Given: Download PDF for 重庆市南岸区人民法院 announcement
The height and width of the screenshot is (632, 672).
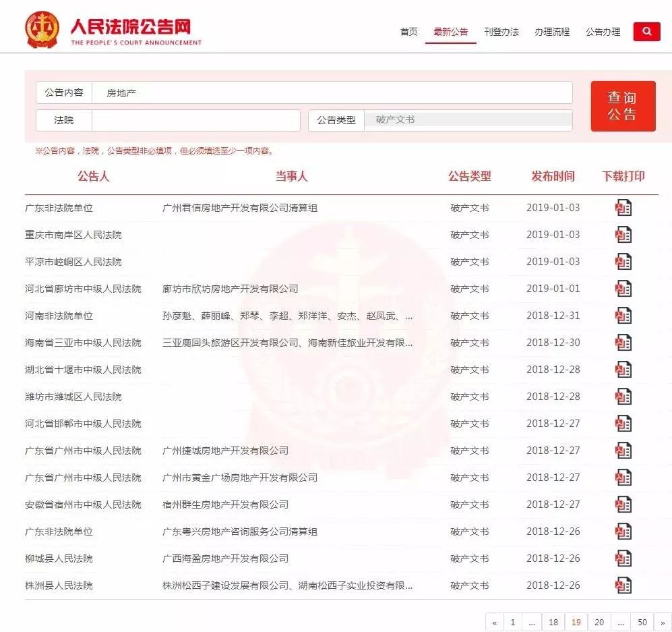Looking at the screenshot, I should pos(623,234).
